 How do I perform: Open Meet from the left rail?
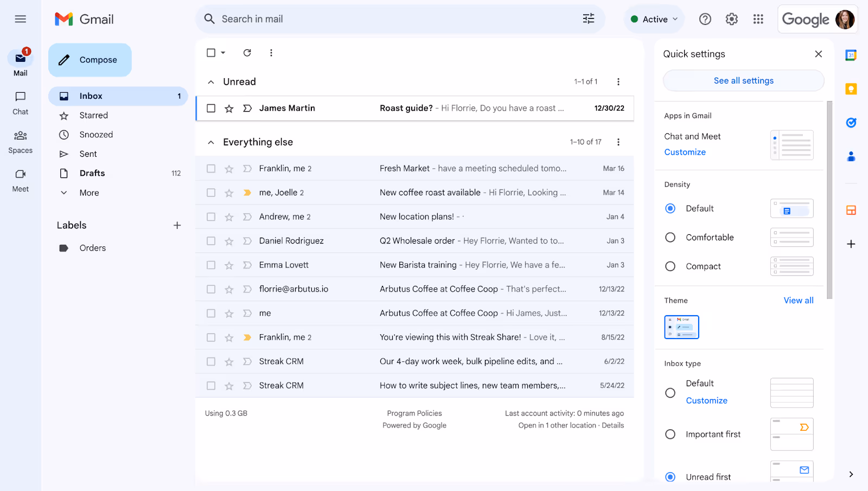pyautogui.click(x=21, y=180)
